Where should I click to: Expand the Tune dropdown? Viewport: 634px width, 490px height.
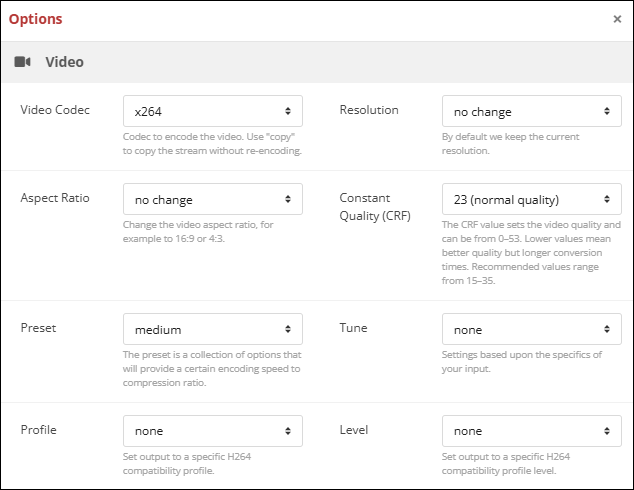tap(532, 329)
